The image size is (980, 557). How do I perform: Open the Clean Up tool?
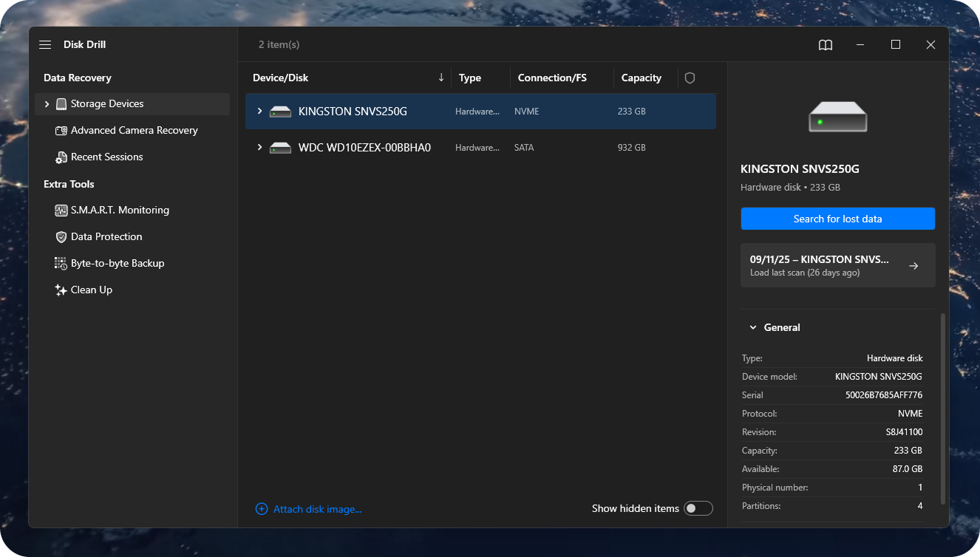(x=91, y=290)
